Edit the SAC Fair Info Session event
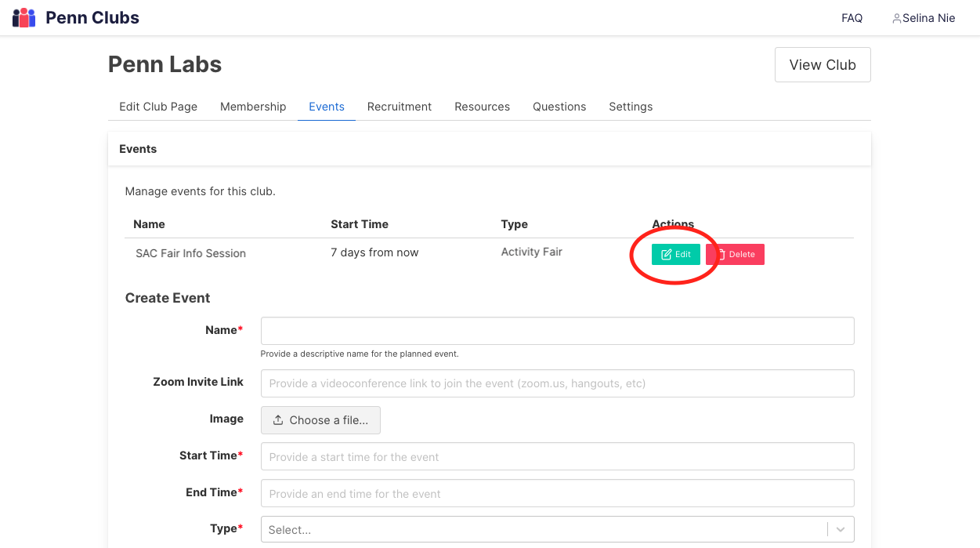Viewport: 980px width, 548px height. point(675,254)
